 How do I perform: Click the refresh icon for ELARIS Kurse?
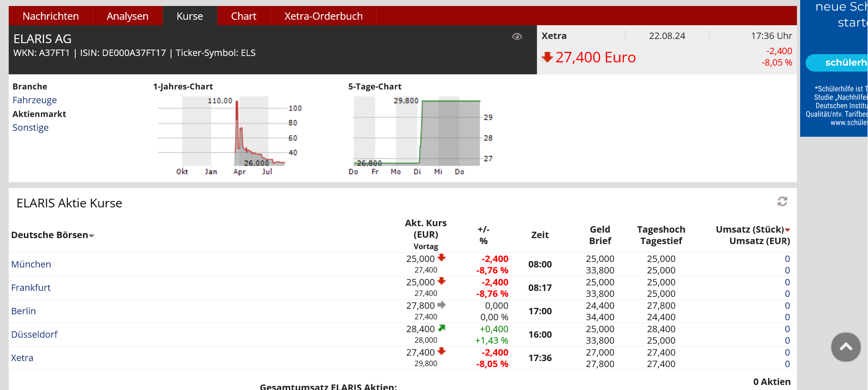click(782, 201)
